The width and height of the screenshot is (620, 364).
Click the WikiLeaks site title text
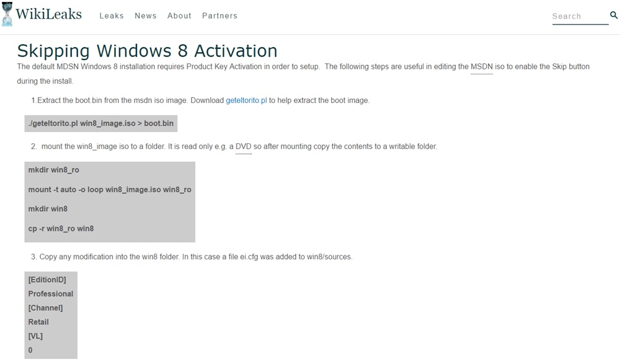(x=48, y=14)
